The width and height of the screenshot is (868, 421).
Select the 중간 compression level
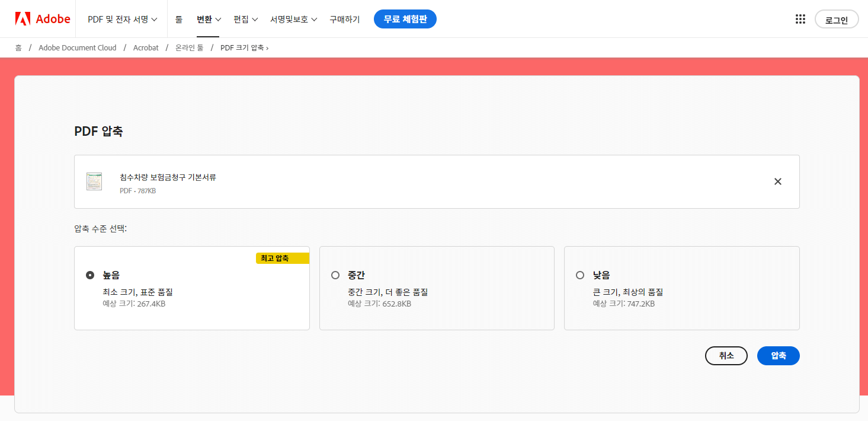[335, 275]
